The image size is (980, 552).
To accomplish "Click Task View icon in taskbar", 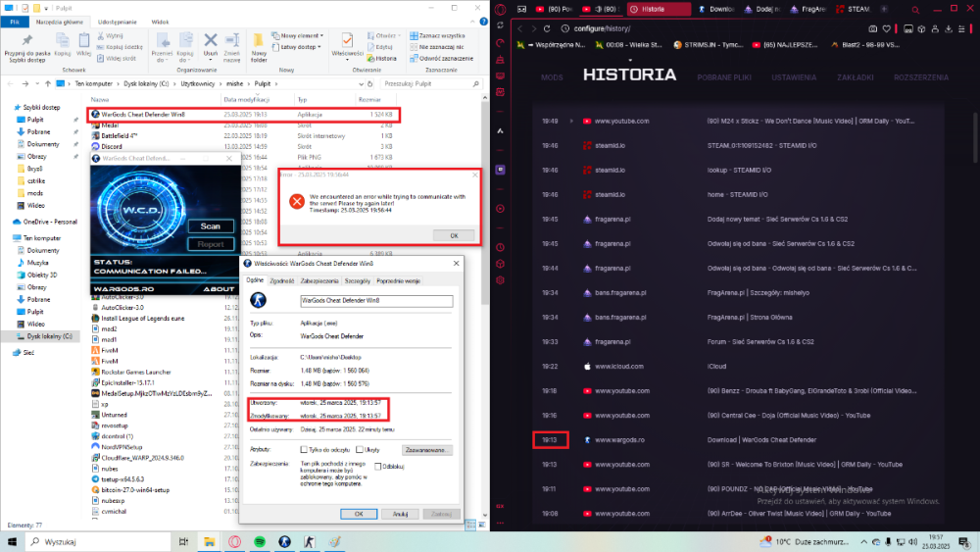I will tap(184, 542).
